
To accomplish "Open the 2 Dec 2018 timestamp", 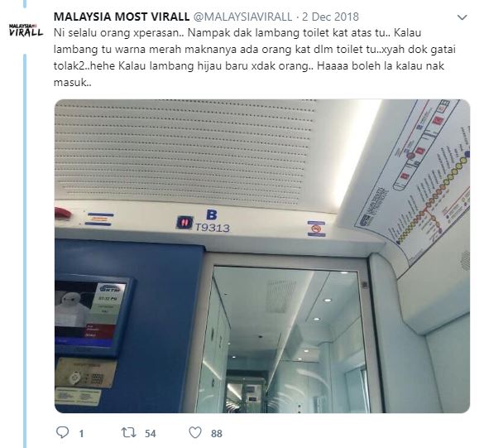I will 330,17.
